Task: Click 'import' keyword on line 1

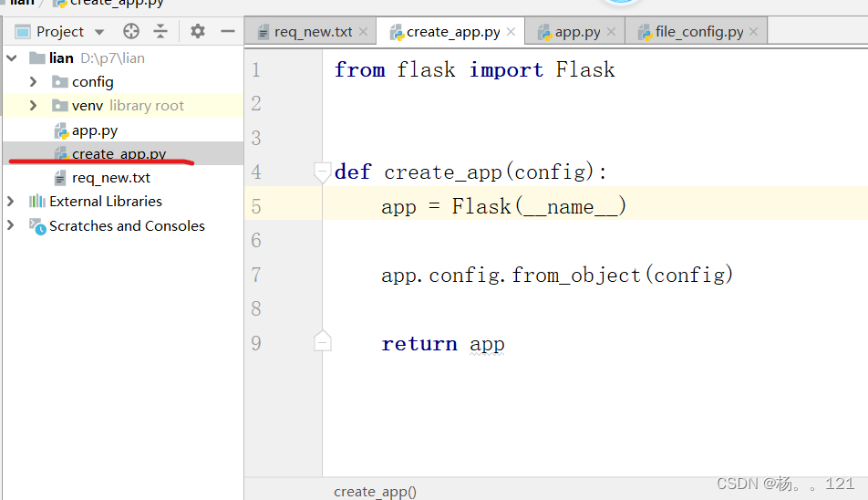Action: click(507, 70)
